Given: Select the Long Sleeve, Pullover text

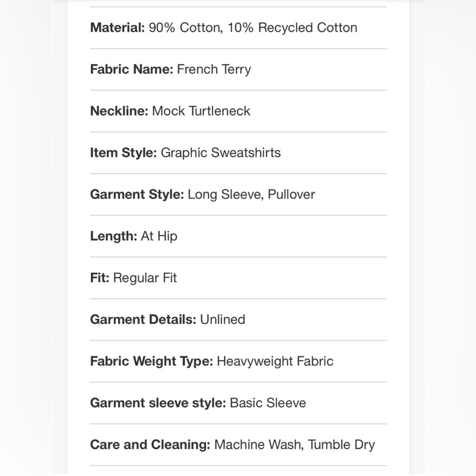Looking at the screenshot, I should click(251, 195).
